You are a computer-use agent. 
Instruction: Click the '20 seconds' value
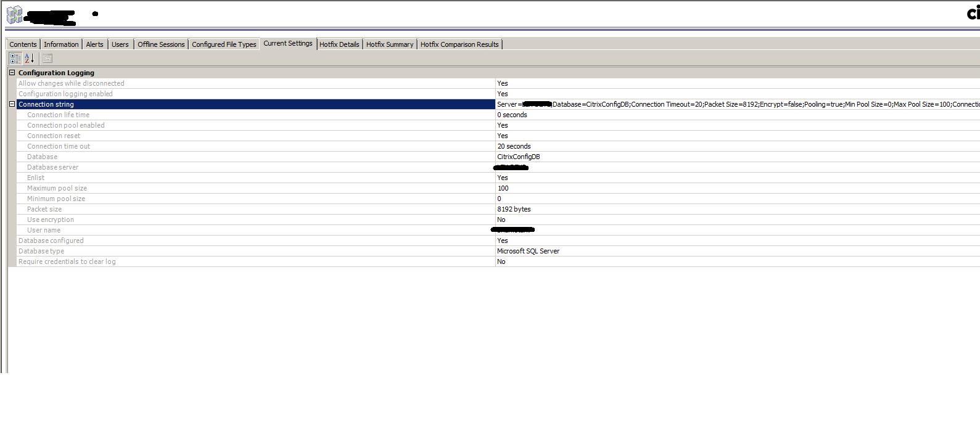click(x=514, y=146)
